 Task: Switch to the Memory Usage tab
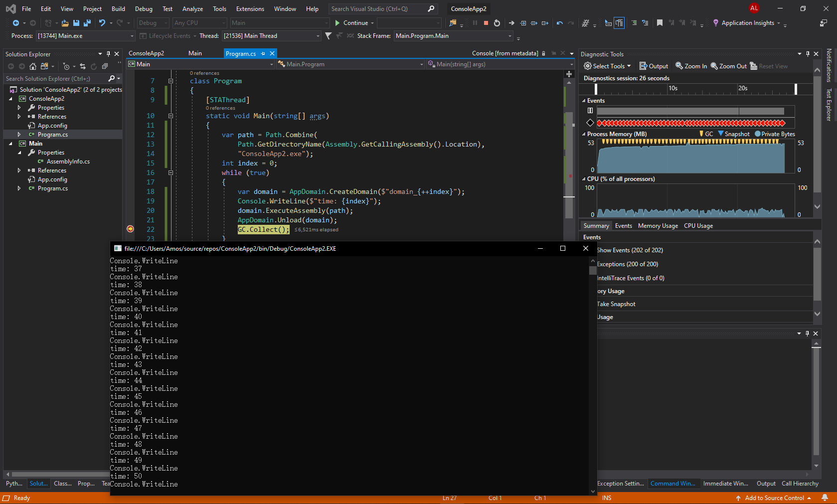[x=658, y=225]
